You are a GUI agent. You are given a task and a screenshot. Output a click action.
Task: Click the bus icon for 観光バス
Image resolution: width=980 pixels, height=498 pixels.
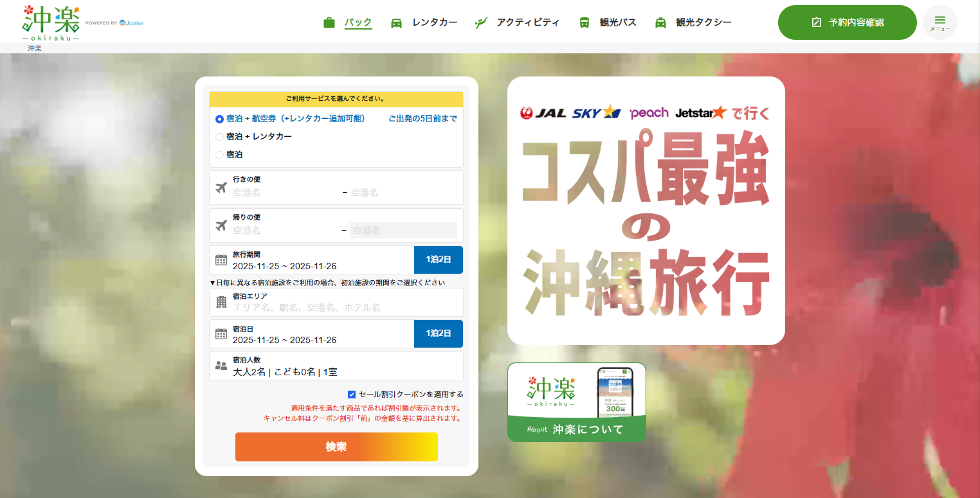(x=585, y=21)
